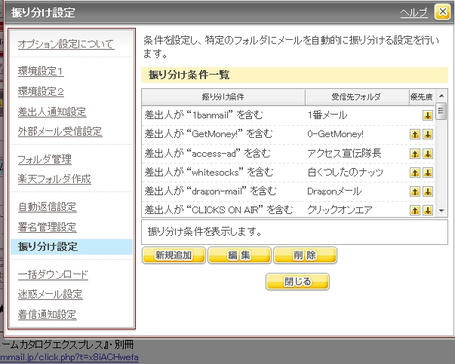Screen dimensions: 455x364
Task: Open the ヘルプ link
Action: (x=414, y=13)
